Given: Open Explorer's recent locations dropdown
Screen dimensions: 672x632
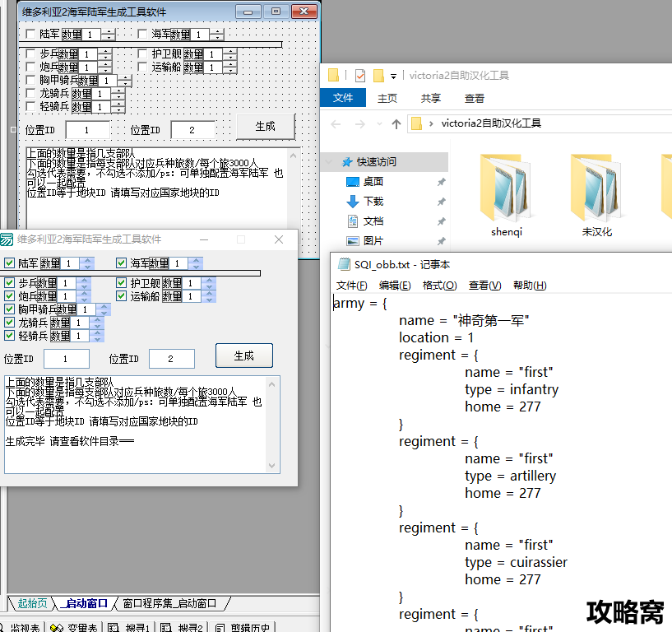Looking at the screenshot, I should click(379, 124).
